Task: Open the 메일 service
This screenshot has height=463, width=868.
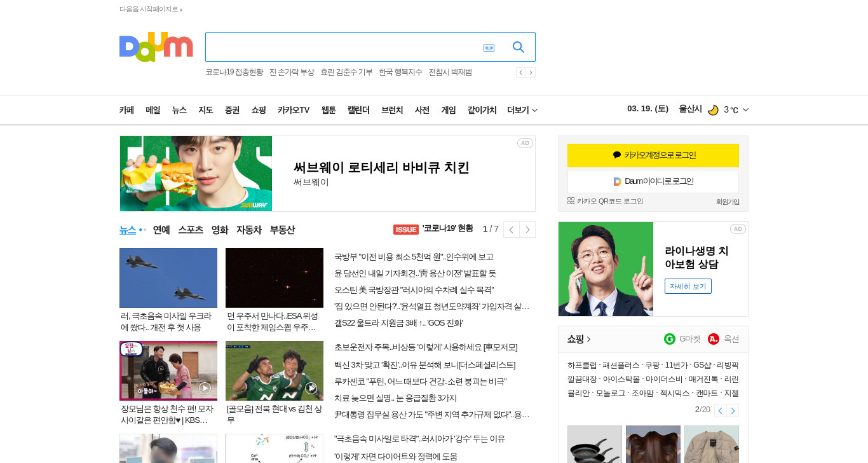Action: (x=153, y=110)
